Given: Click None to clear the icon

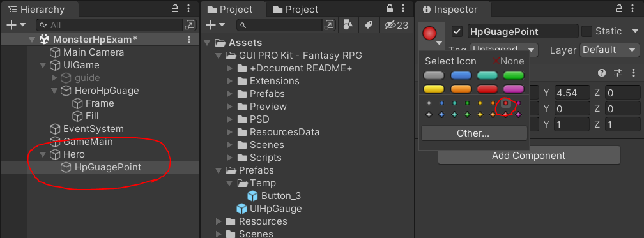Looking at the screenshot, I should pos(509,61).
